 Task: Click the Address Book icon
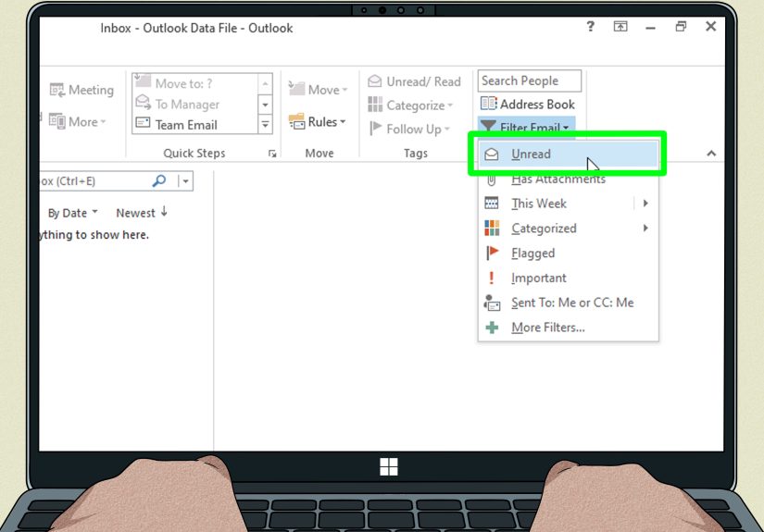click(x=488, y=104)
